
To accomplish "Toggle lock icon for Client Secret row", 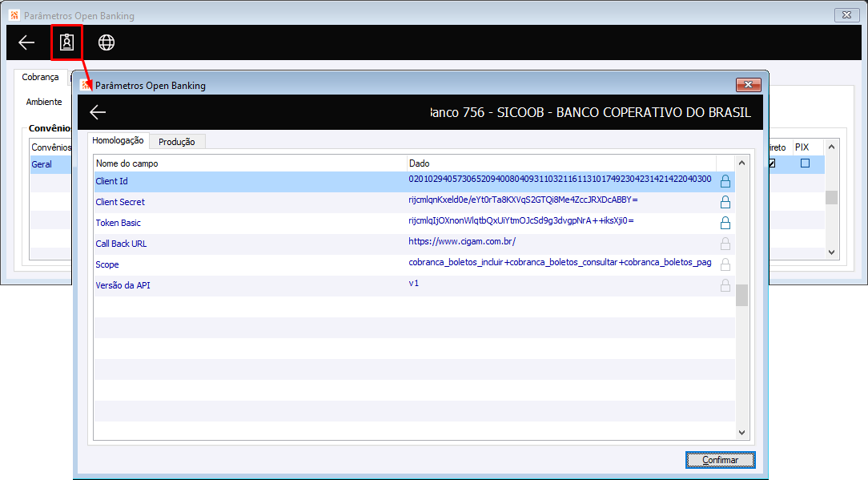I will (725, 202).
